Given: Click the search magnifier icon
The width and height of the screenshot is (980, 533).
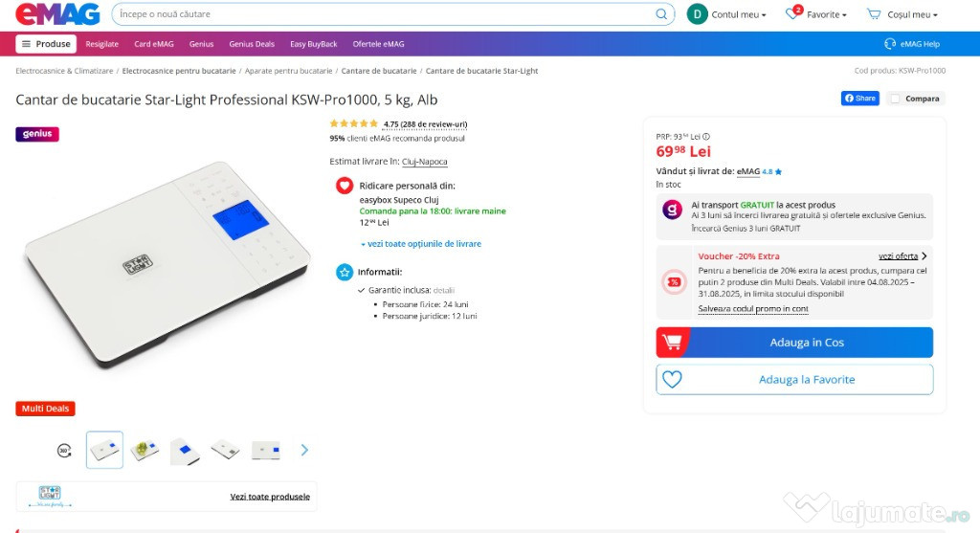Looking at the screenshot, I should coord(661,14).
